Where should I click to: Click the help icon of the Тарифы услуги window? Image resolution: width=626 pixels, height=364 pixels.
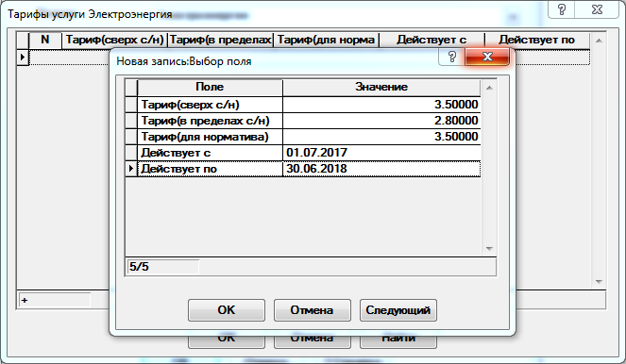pyautogui.click(x=562, y=9)
